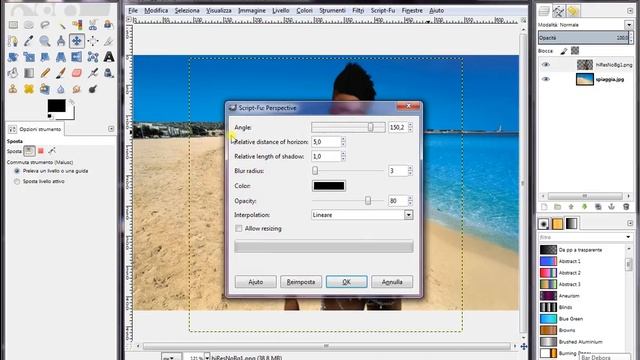Click the Annulla button
The height and width of the screenshot is (360, 640).
(392, 282)
